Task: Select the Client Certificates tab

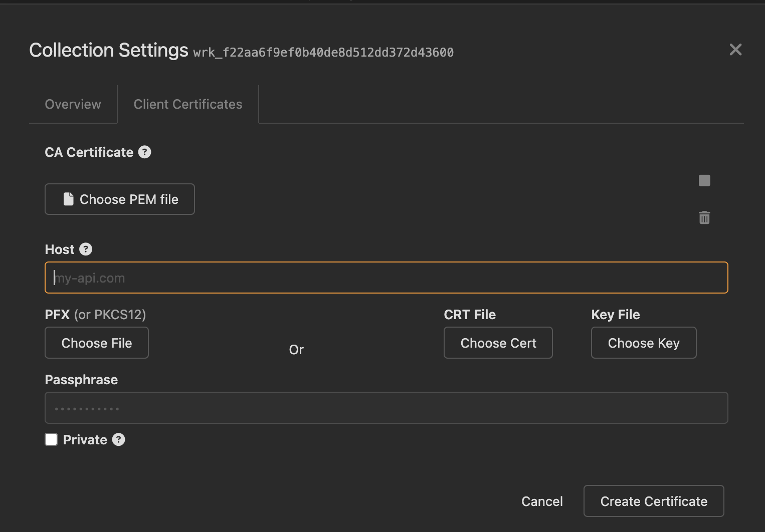Action: [x=188, y=104]
